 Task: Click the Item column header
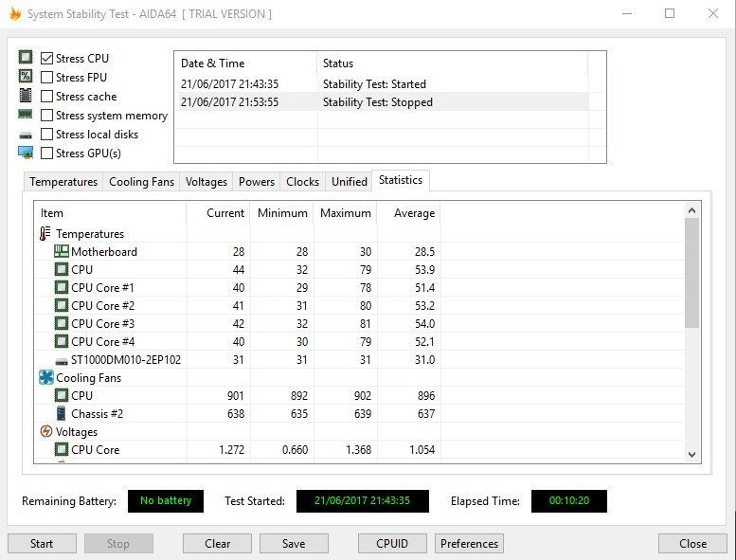pos(110,213)
